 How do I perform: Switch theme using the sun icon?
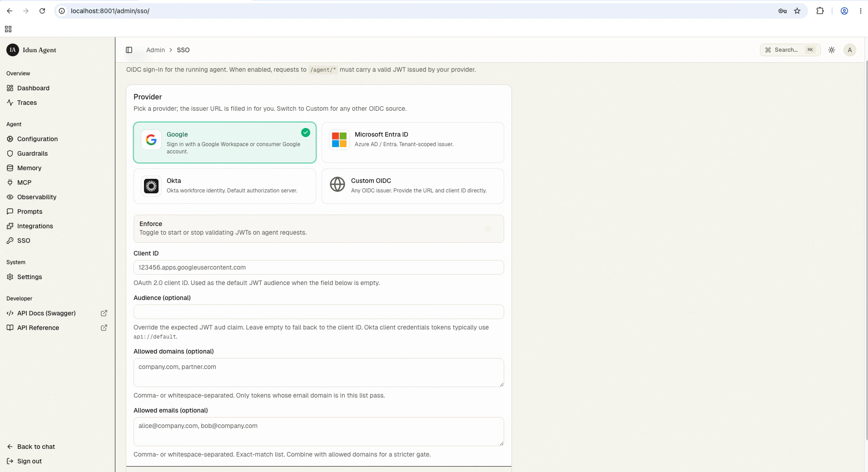tap(832, 50)
